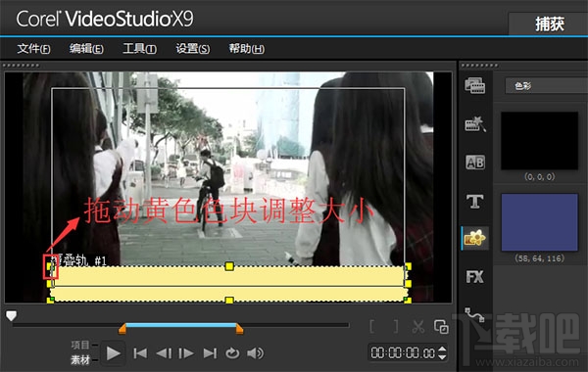The width and height of the screenshot is (588, 372).
Task: Step to next frame
Action: click(186, 353)
